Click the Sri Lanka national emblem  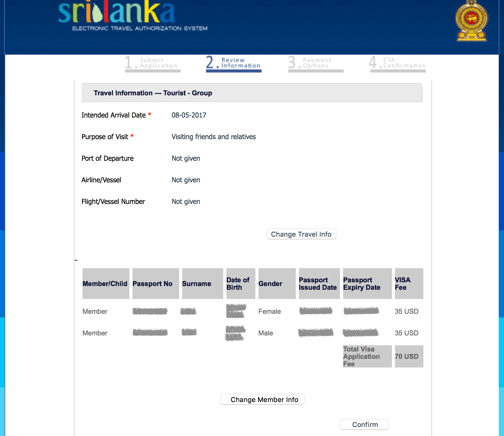(471, 21)
